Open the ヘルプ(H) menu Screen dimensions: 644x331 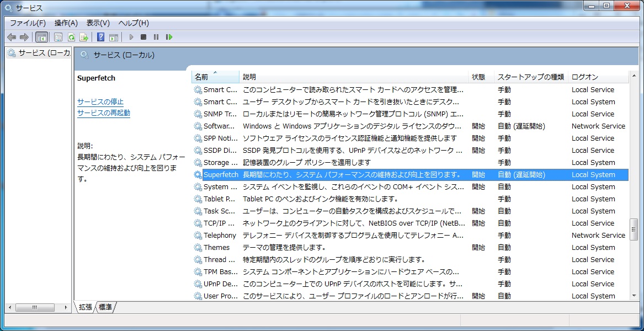click(x=134, y=23)
